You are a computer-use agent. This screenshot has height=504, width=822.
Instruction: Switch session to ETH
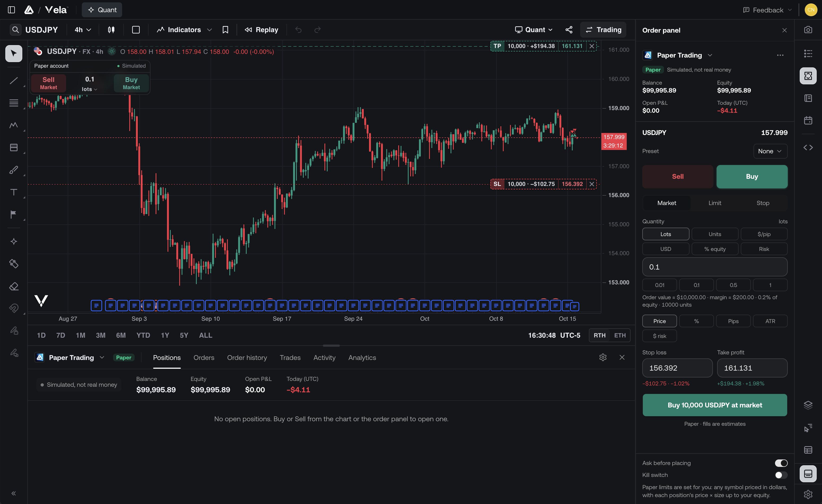(x=620, y=335)
